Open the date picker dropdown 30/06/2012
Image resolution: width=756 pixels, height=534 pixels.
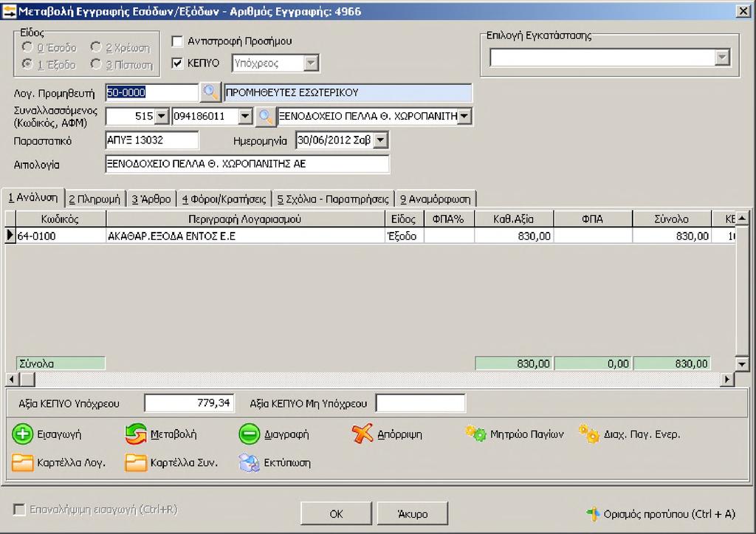pos(380,140)
